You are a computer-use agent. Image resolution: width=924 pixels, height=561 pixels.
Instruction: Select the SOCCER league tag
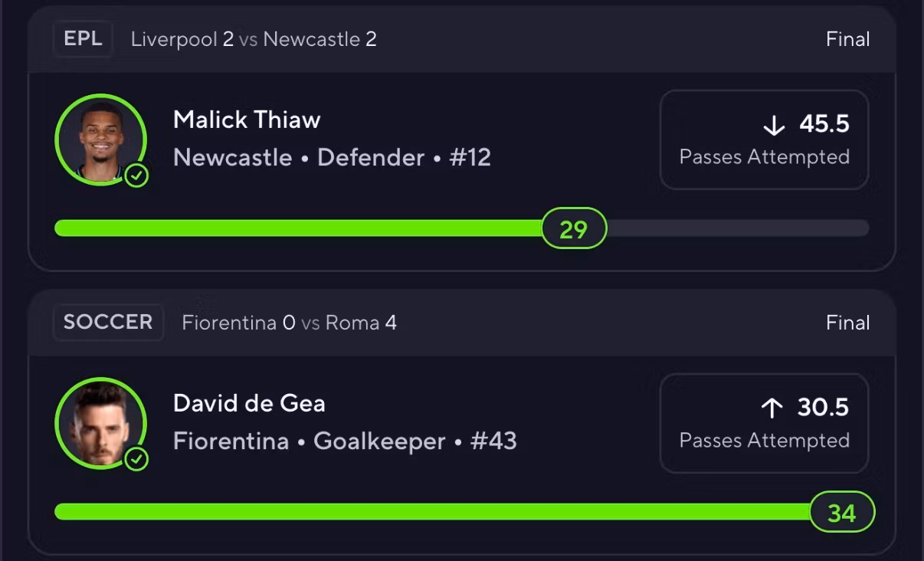(x=108, y=322)
